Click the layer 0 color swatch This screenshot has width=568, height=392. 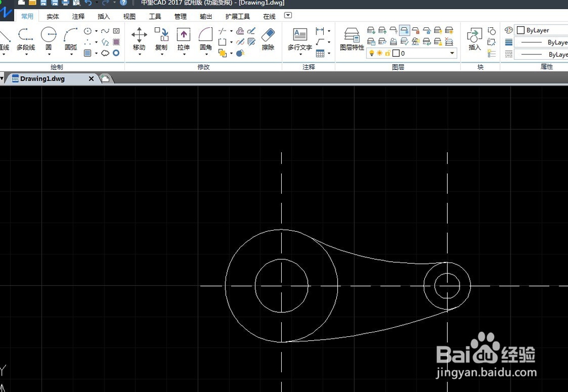[x=396, y=53]
